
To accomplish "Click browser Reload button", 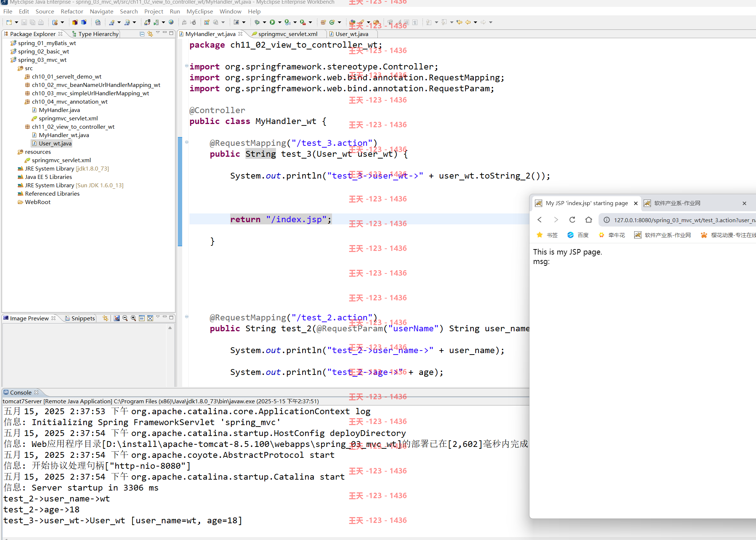I will [572, 220].
